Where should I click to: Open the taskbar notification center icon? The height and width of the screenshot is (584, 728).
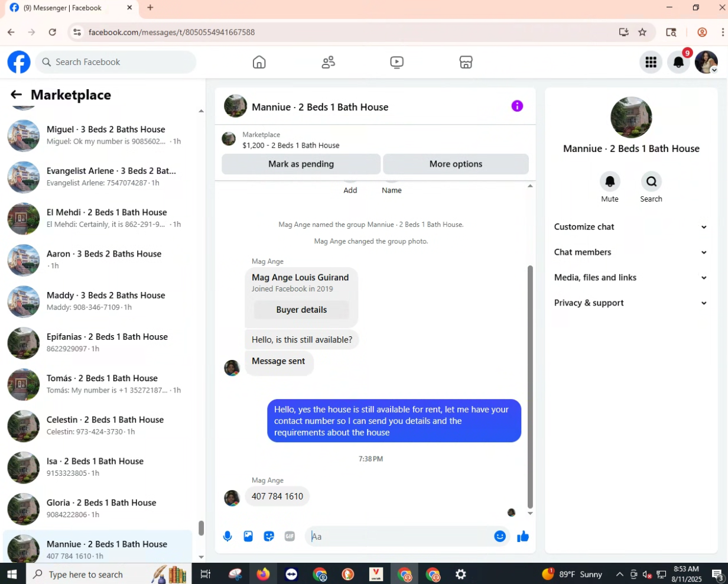[717, 574]
